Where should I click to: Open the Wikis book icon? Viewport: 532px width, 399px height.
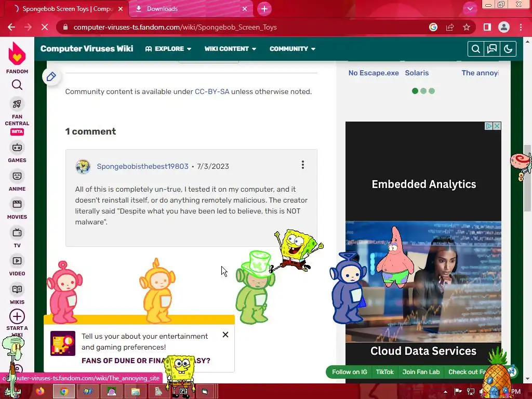17,289
